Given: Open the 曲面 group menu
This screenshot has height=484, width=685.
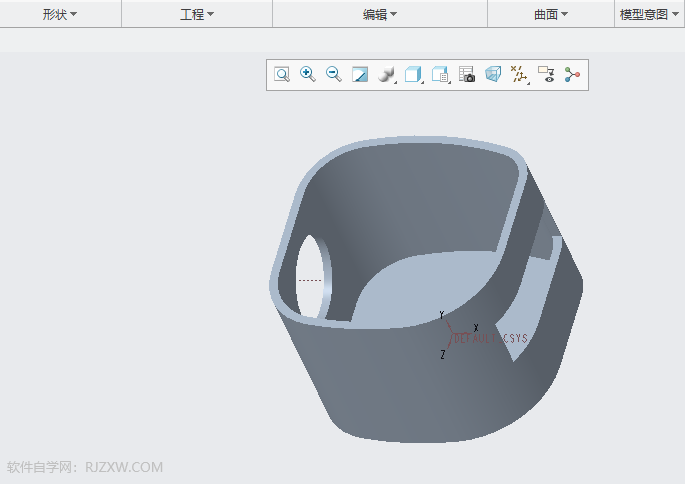Looking at the screenshot, I should click(551, 14).
